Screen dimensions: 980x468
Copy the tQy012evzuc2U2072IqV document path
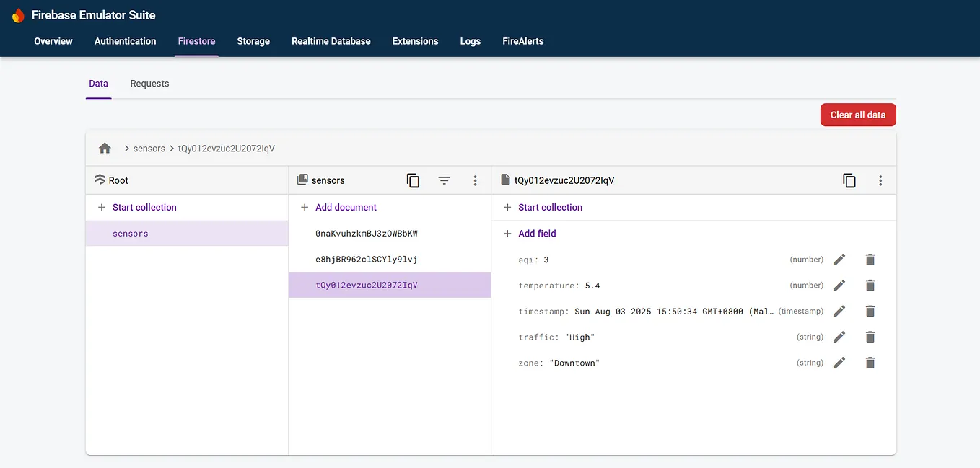point(849,180)
